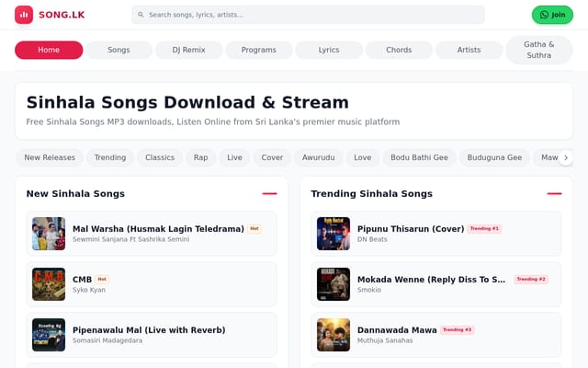Open Pipenawalu Mal (Live with Reverb) title
The height and width of the screenshot is (368, 588).
tap(149, 330)
